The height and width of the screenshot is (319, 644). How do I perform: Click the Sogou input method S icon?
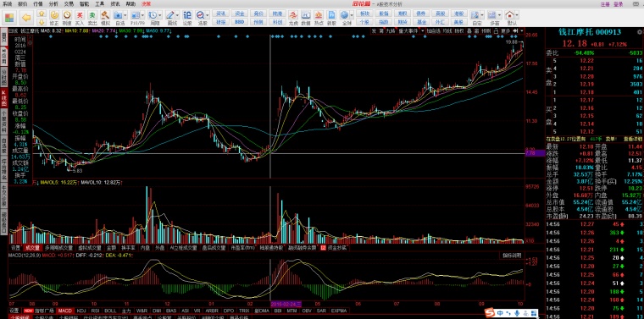491,313
